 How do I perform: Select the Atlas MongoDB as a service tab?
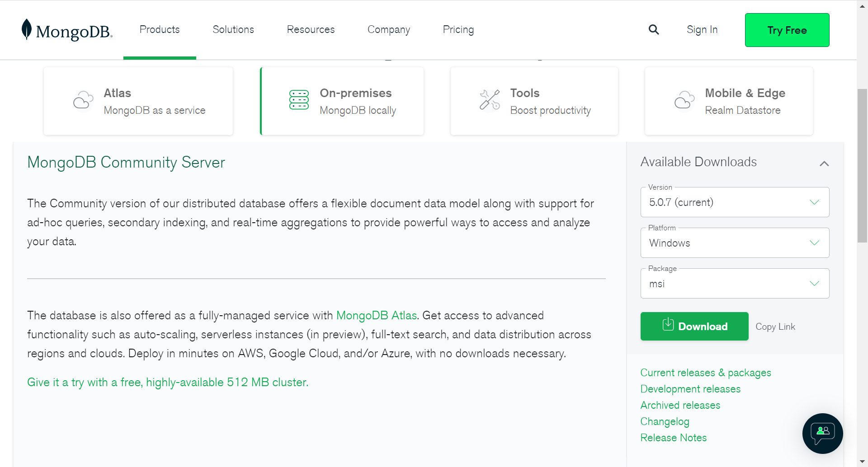click(138, 101)
